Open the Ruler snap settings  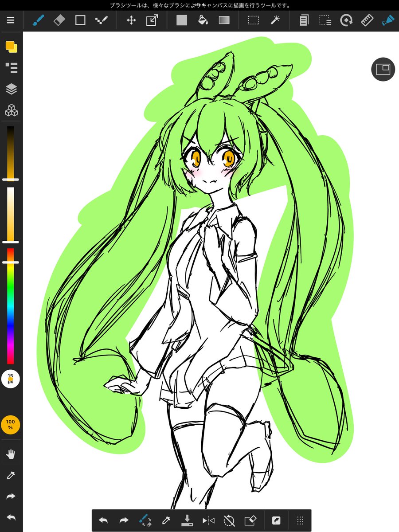[x=367, y=20]
